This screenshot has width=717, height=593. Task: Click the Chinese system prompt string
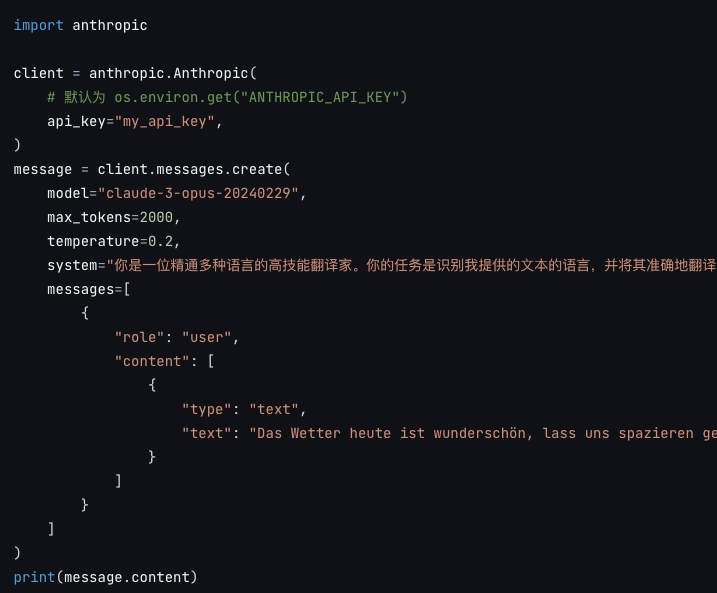[412, 265]
